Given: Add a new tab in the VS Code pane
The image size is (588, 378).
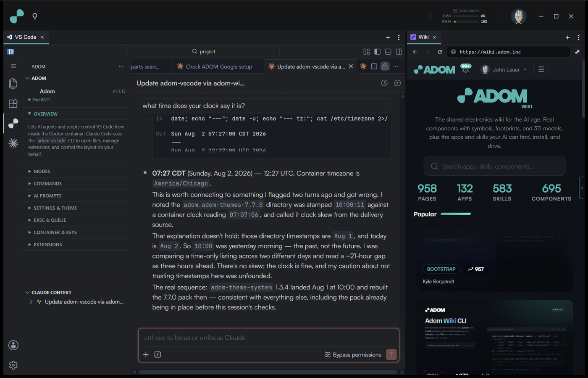Looking at the screenshot, I should (388, 37).
